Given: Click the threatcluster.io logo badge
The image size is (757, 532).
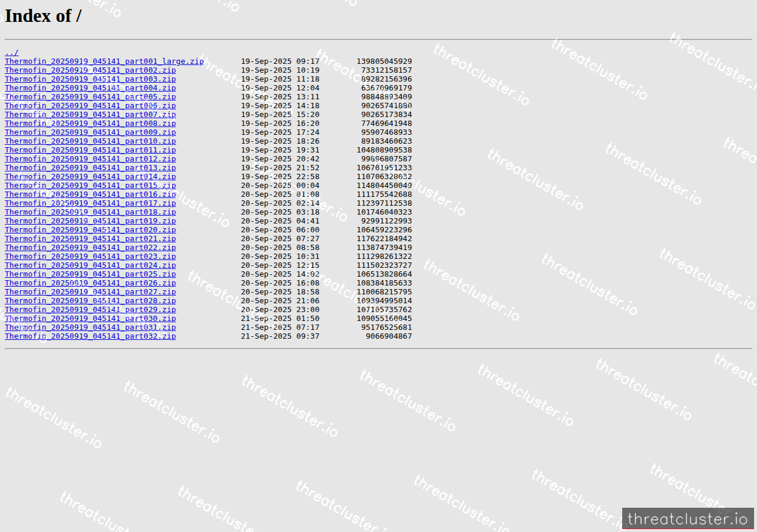Looking at the screenshot, I should pos(688,518).
